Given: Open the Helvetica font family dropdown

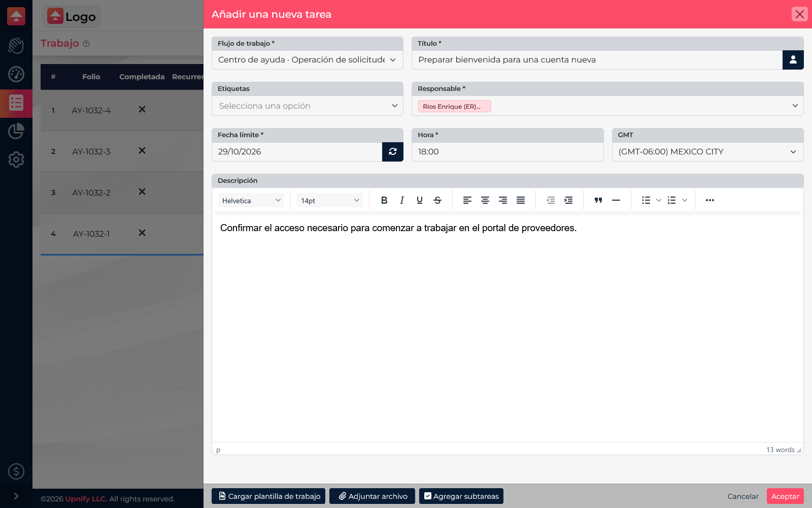Looking at the screenshot, I should pyautogui.click(x=251, y=200).
